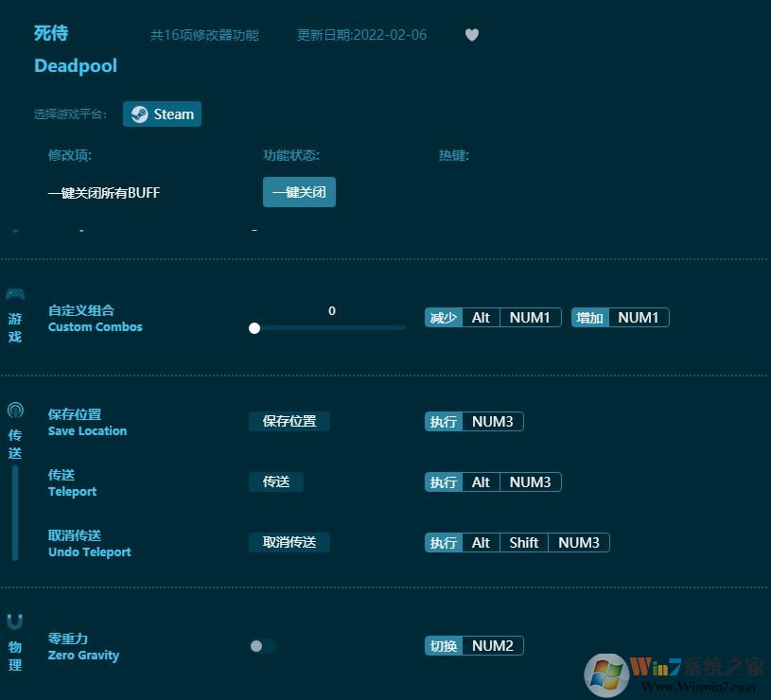The width and height of the screenshot is (771, 700).
Task: Click the Zero Gravity item name
Action: click(83, 647)
